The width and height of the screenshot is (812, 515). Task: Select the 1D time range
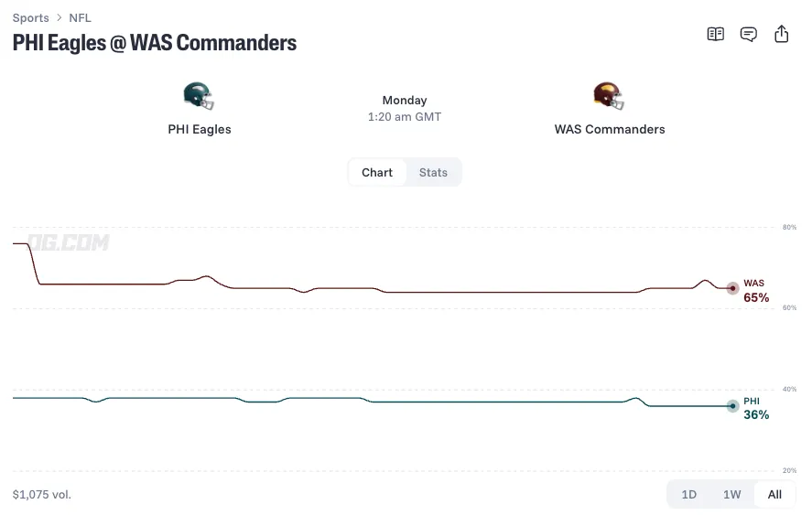[x=688, y=494]
